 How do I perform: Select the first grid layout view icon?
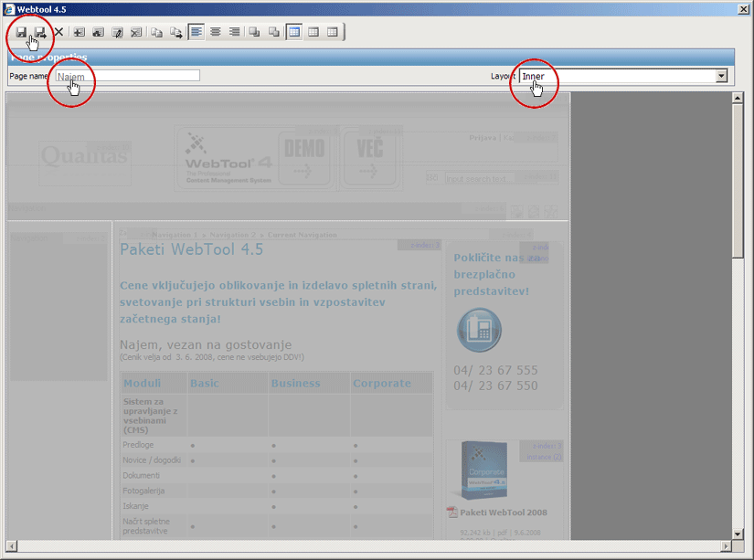point(294,32)
